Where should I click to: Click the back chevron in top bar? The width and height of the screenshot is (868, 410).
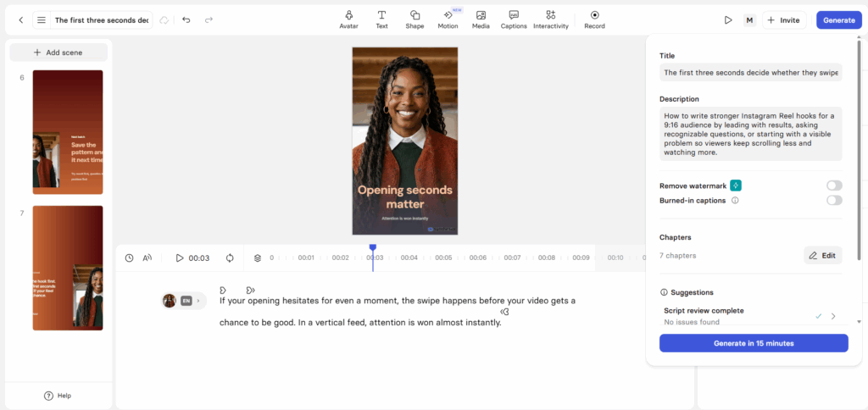pyautogui.click(x=21, y=20)
